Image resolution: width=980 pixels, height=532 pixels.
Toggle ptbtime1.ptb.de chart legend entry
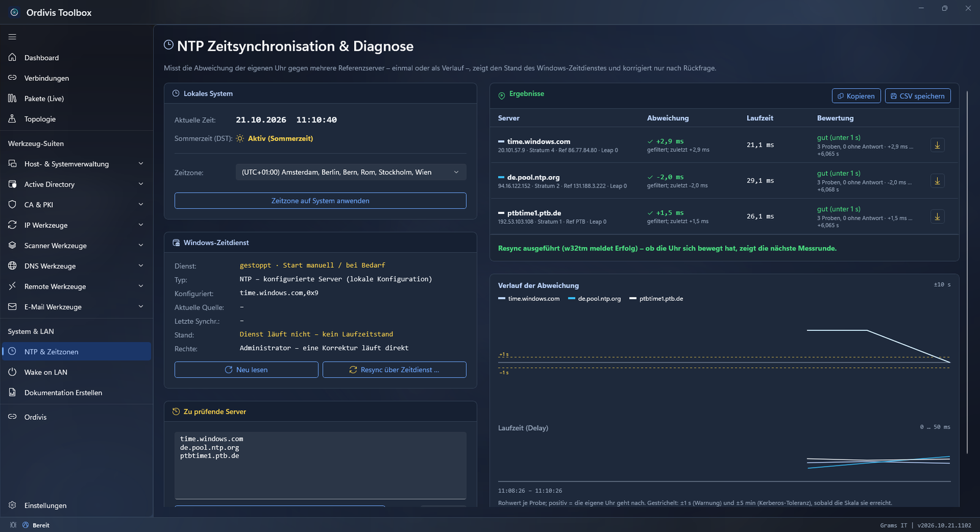click(657, 298)
